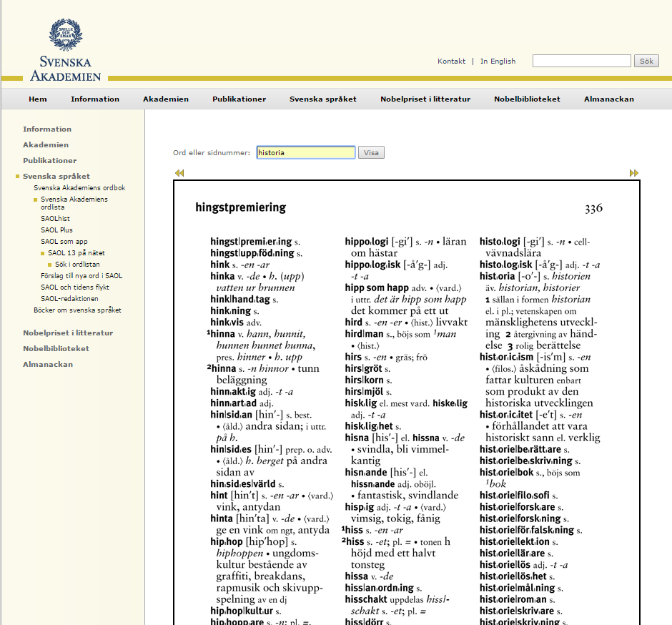This screenshot has height=625, width=672.
Task: Click the dictionary entry hipp som happ
Action: (377, 287)
